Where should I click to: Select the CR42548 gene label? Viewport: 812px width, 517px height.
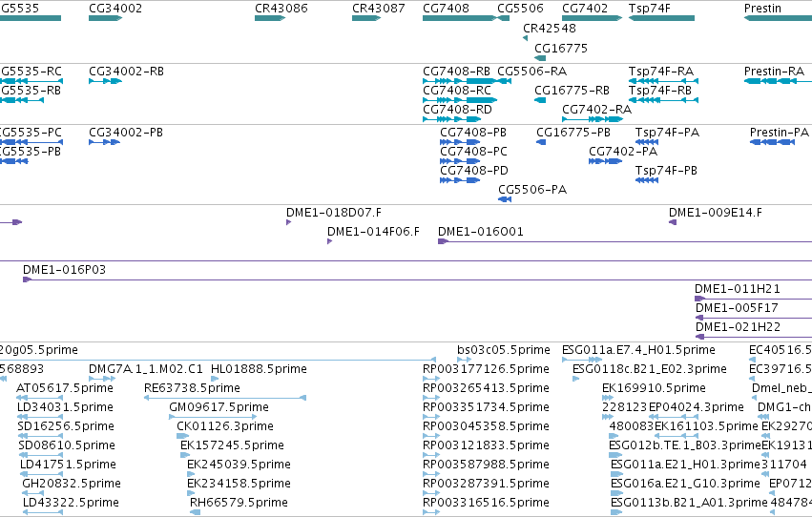[x=550, y=29]
